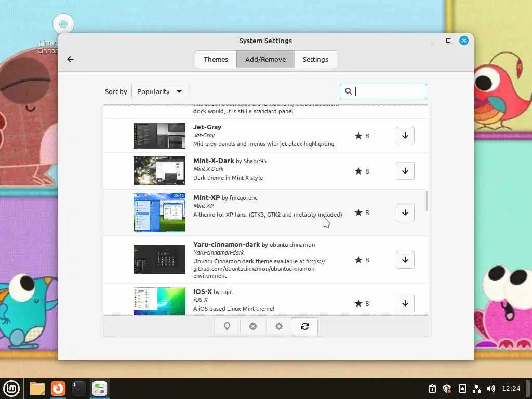Download the Yaru-cinnamon-dark theme
This screenshot has height=399, width=532.
coord(405,260)
